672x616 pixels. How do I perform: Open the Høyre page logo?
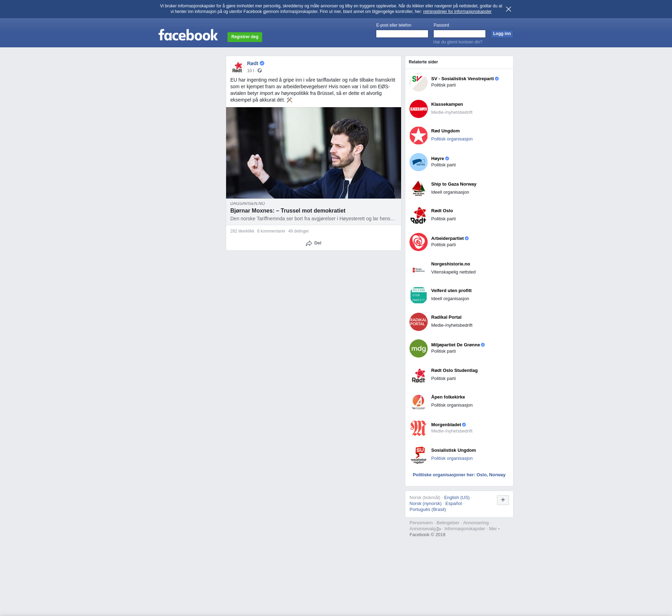click(419, 162)
